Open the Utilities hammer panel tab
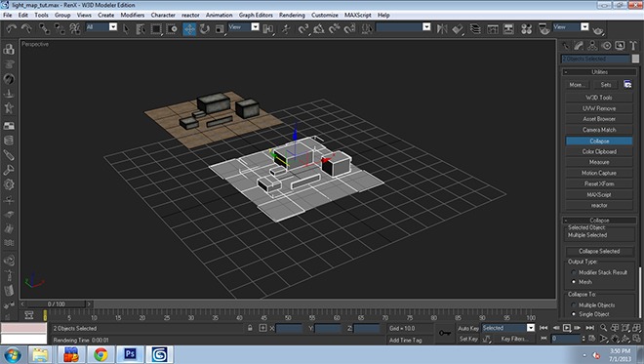 click(633, 46)
